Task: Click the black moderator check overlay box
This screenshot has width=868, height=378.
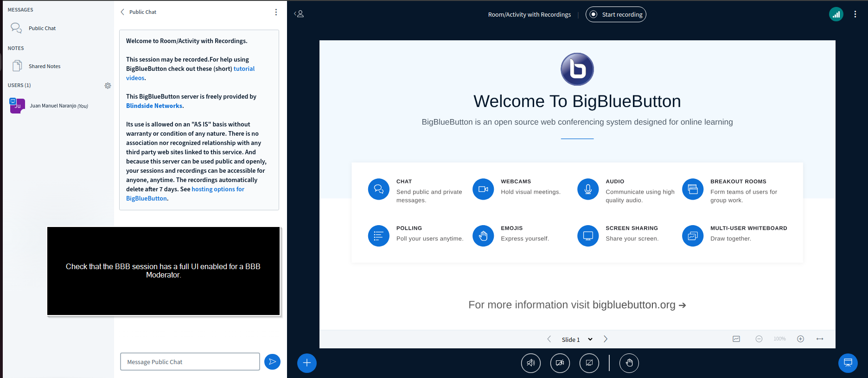Action: (x=163, y=271)
